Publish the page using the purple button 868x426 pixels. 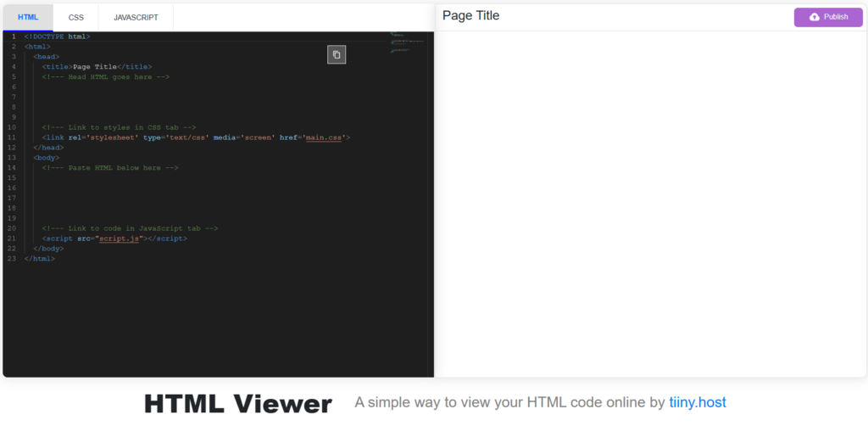[x=828, y=17]
